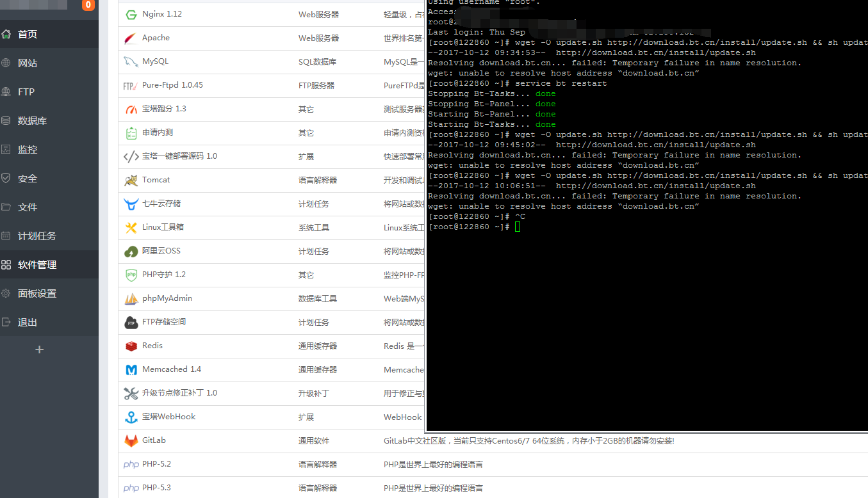Image resolution: width=868 pixels, height=498 pixels.
Task: Click the PHP-5.2 php icon
Action: 131,465
